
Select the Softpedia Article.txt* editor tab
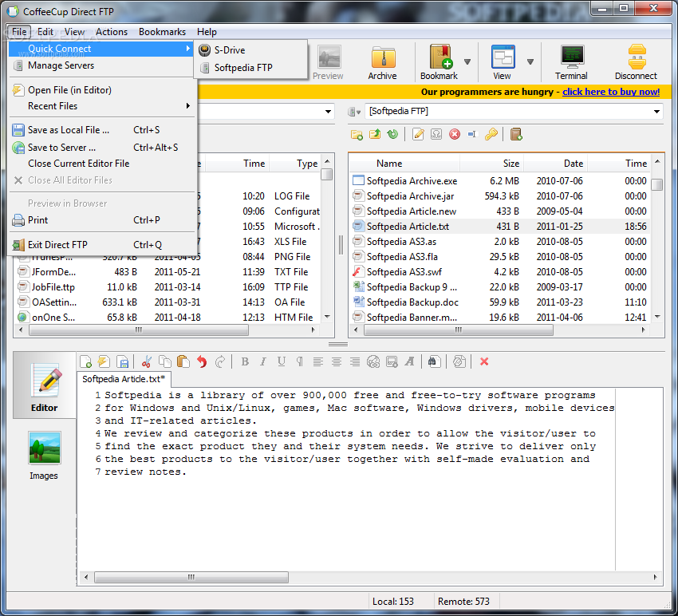pos(124,379)
